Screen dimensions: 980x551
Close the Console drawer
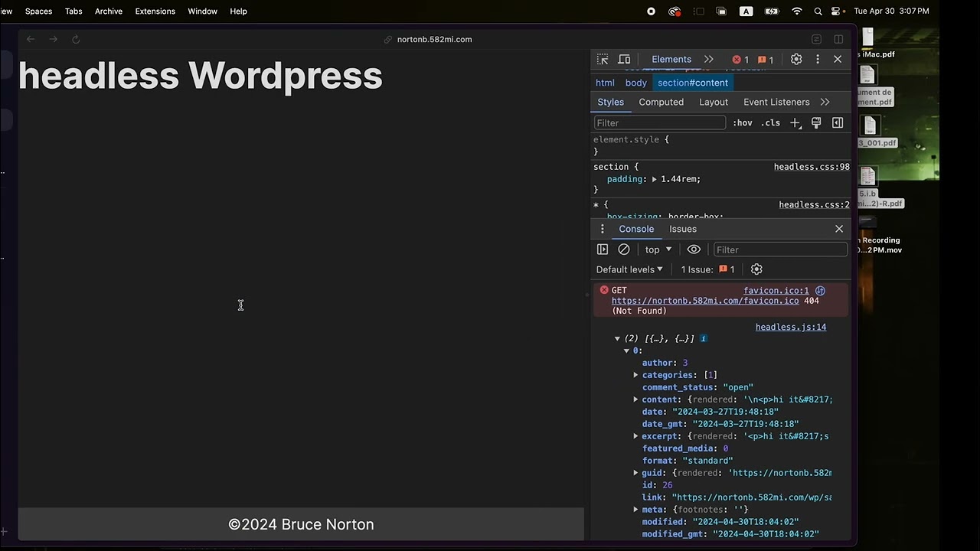click(839, 229)
